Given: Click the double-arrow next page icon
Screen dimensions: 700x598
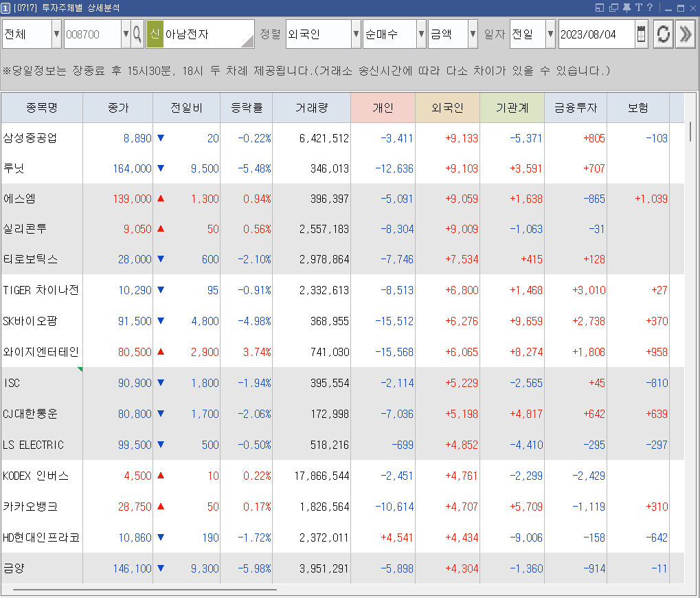Looking at the screenshot, I should 686,34.
